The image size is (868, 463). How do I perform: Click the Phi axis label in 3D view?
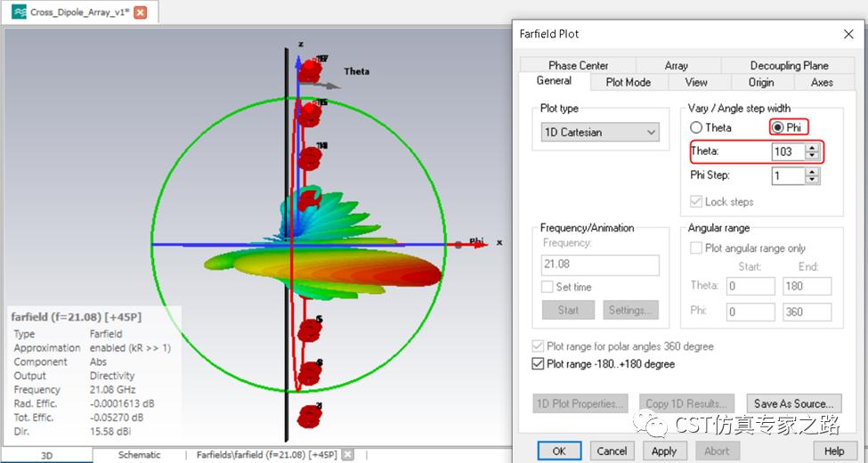pyautogui.click(x=476, y=241)
